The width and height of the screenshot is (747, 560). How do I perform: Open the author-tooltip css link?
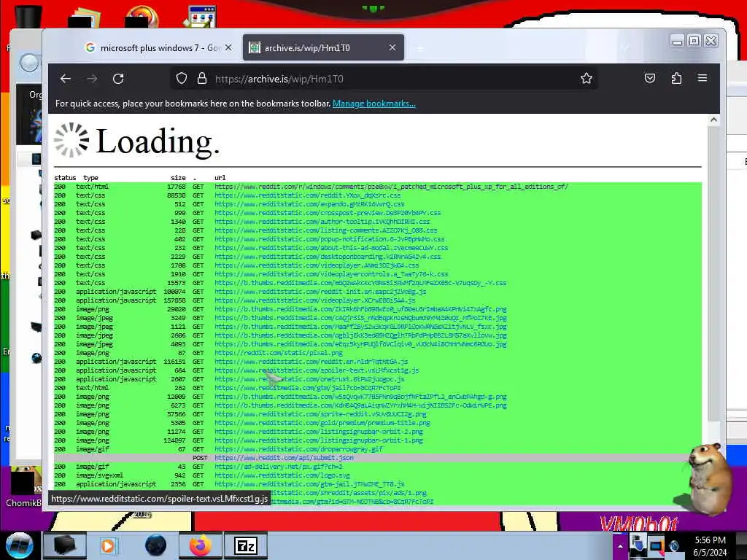coord(322,222)
